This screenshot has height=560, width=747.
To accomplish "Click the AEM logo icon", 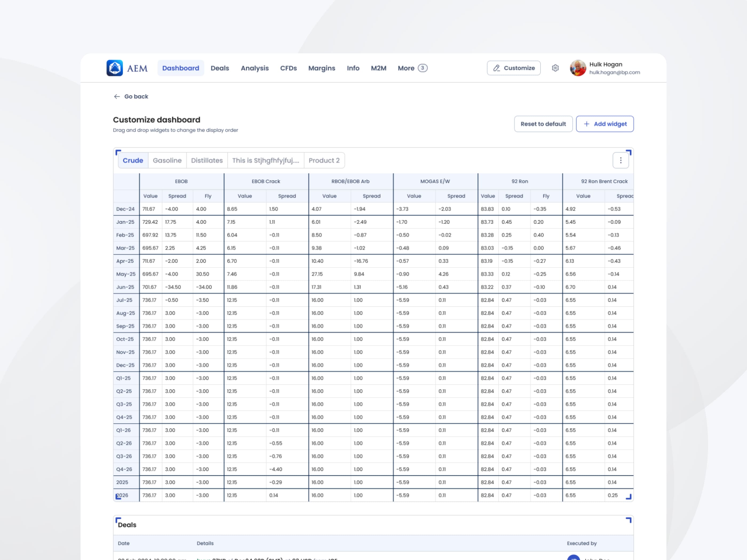I will tap(114, 68).
